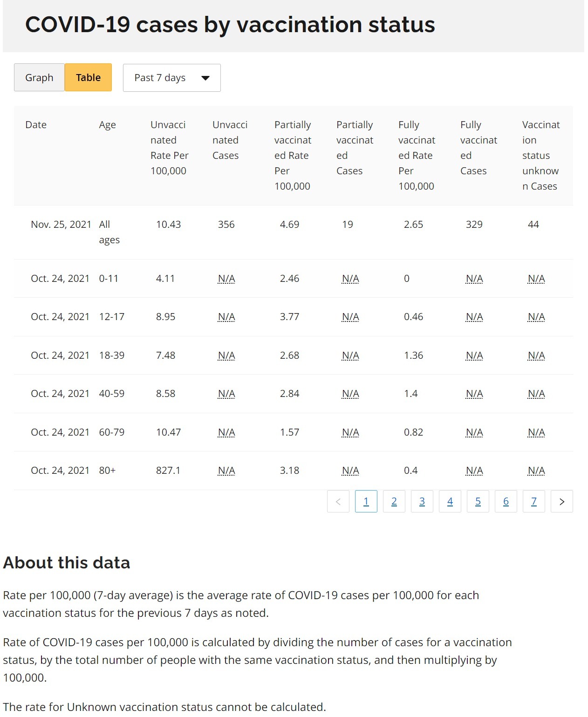Click the previous page arrow
This screenshot has height=717, width=588.
[x=338, y=501]
